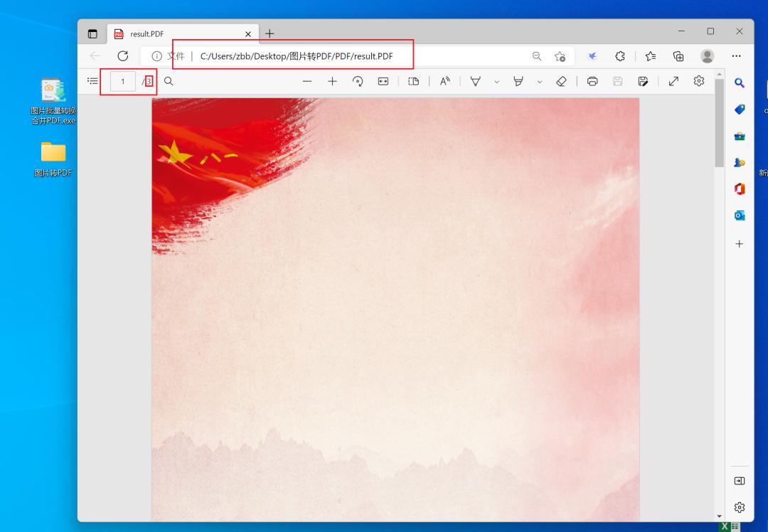The image size is (768, 532).
Task: Click the Zoom out button
Action: (x=307, y=81)
